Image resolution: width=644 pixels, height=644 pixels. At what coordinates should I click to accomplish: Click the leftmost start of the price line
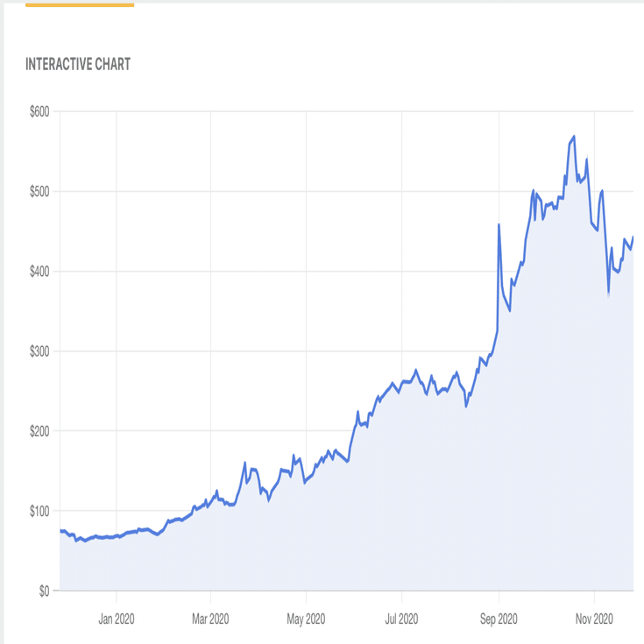tap(60, 530)
